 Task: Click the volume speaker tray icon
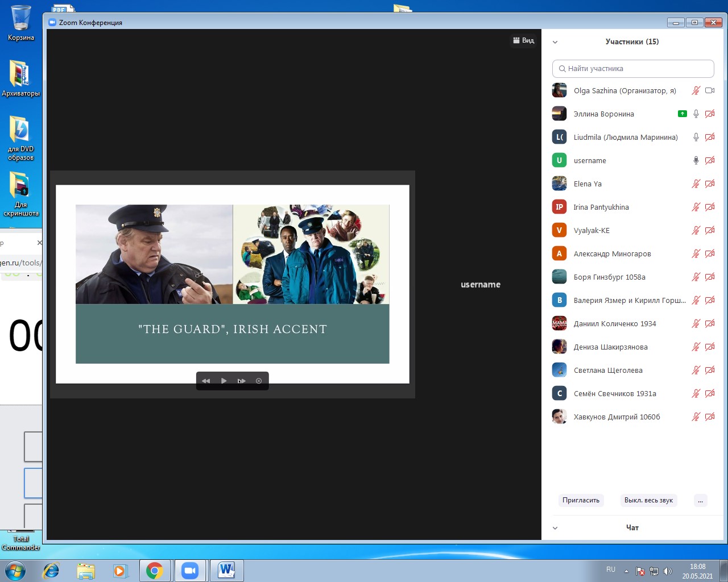(x=668, y=571)
